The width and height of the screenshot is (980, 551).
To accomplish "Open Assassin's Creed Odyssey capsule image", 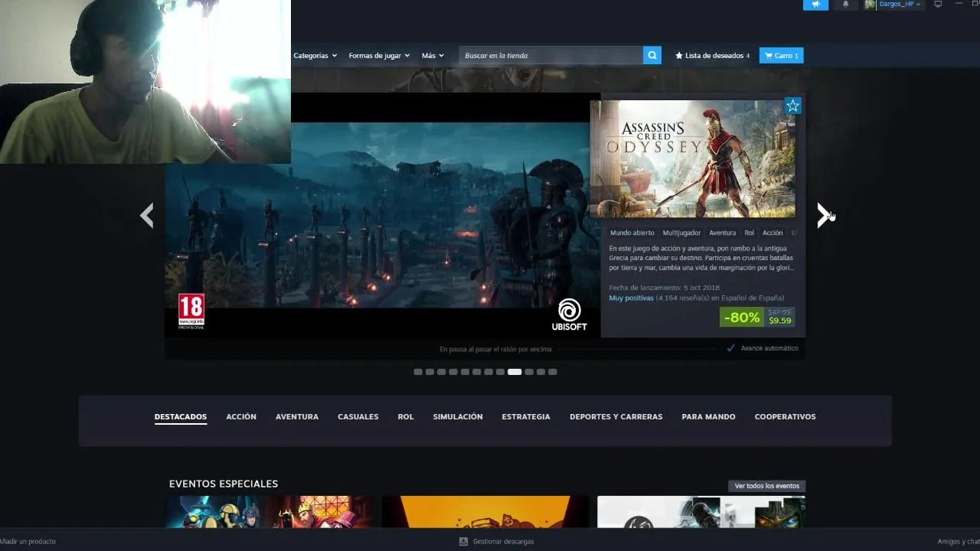I will (x=693, y=158).
